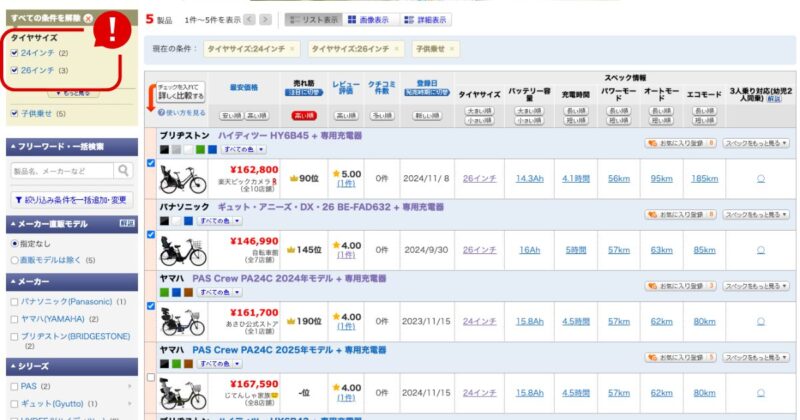Sort by レビュー評価 column header
Image resolution: width=800 pixels, height=420 pixels.
point(346,88)
